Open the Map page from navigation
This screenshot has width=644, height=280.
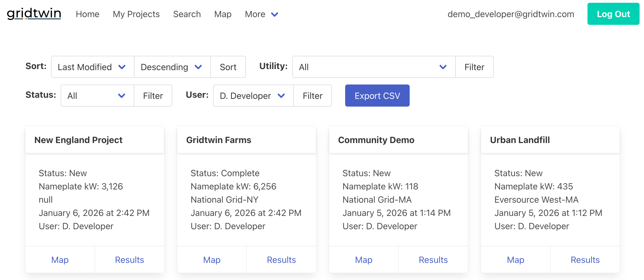(x=222, y=14)
